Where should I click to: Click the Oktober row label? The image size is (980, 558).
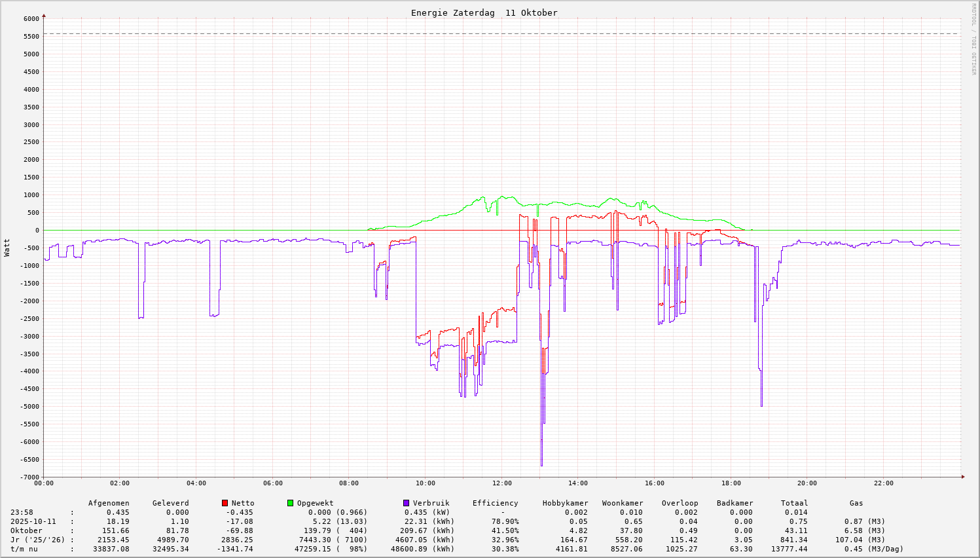26,530
